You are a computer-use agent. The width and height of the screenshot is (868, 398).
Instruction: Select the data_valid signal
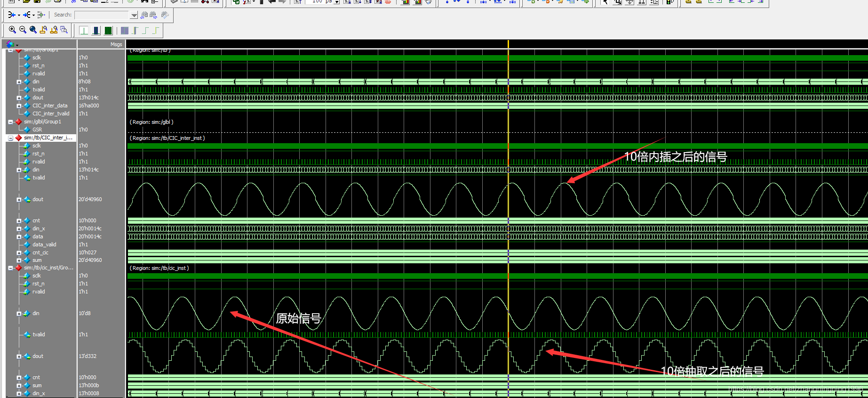click(44, 244)
